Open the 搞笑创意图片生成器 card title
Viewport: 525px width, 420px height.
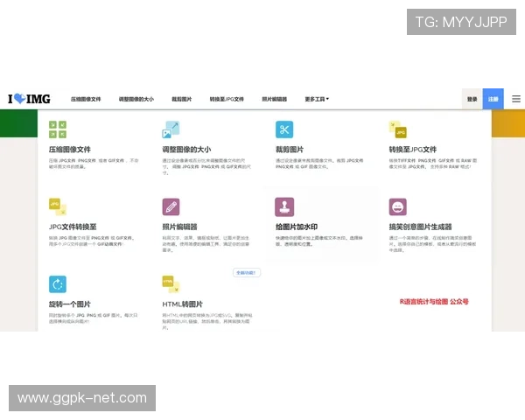pyautogui.click(x=421, y=227)
